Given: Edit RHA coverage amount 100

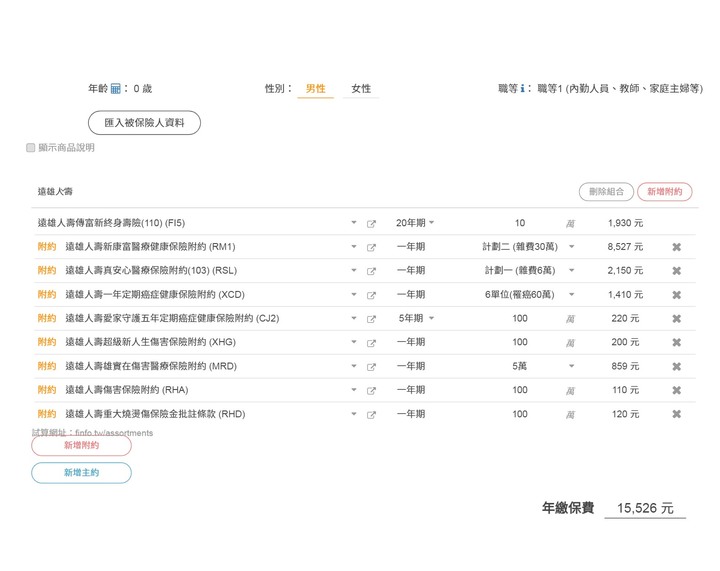Looking at the screenshot, I should (x=520, y=390).
